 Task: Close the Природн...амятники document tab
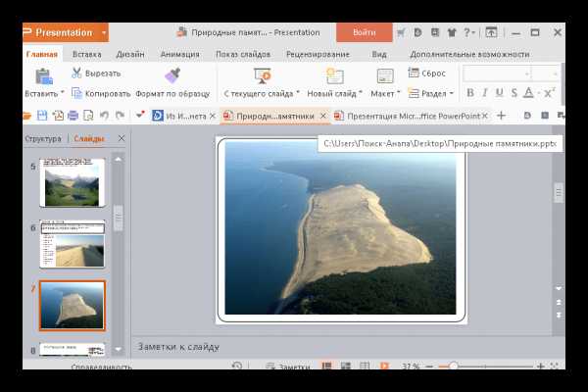tap(322, 116)
